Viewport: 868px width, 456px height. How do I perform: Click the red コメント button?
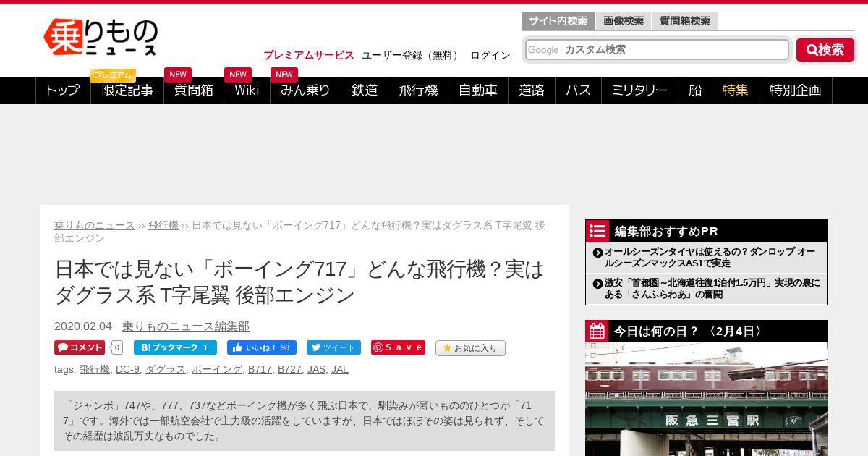(80, 347)
